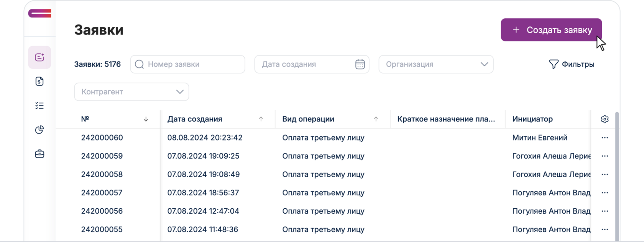Expand the Организация dropdown
This screenshot has width=644, height=242.
click(x=484, y=64)
